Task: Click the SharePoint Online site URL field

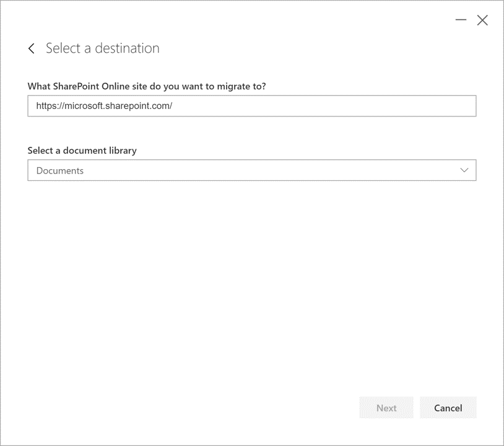Action: click(251, 106)
